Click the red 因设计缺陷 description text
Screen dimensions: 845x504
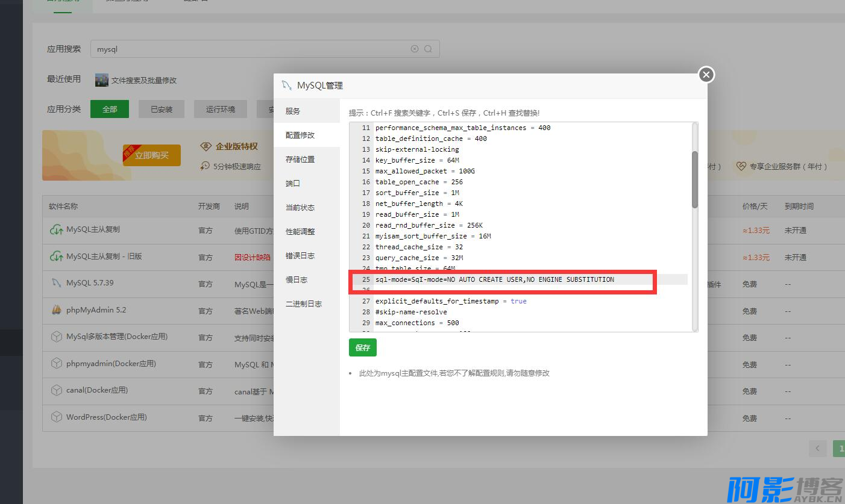pyautogui.click(x=253, y=257)
